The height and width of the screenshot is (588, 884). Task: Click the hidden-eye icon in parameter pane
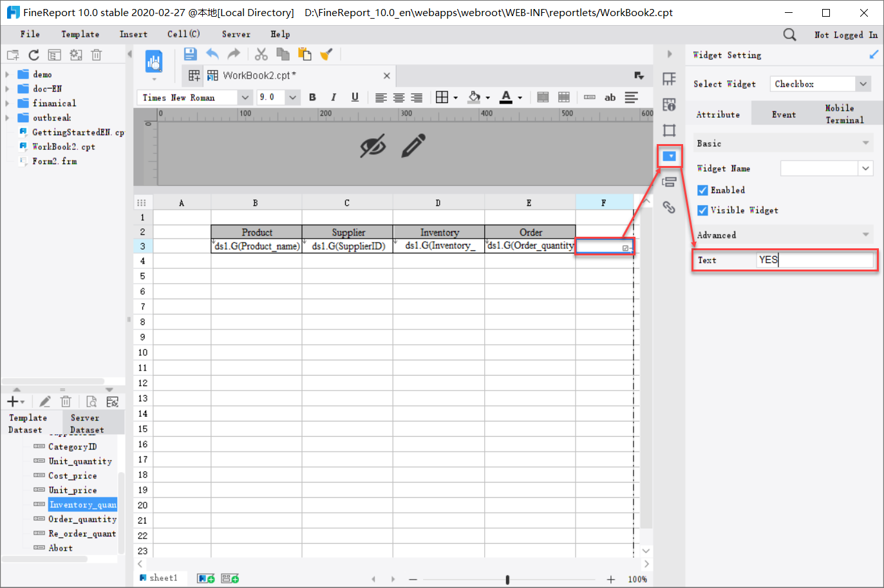point(373,146)
